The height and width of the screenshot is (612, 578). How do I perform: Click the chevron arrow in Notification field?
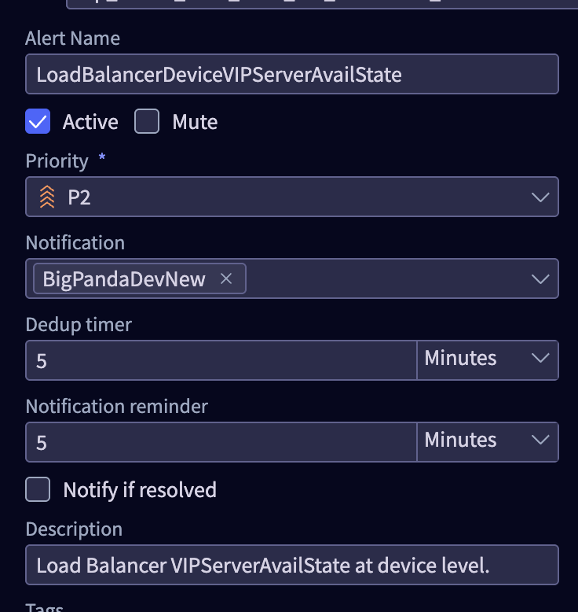tap(540, 279)
